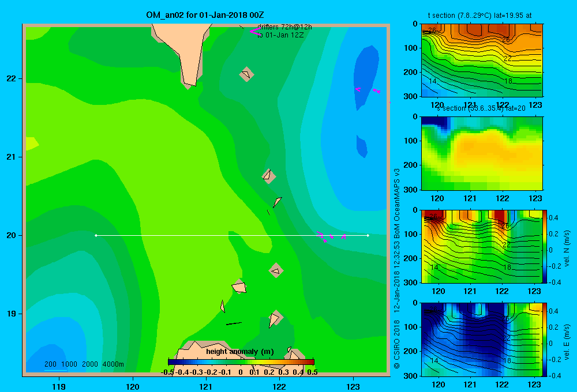
Task: Click the left endpoint of the white section line
Action: (96, 235)
